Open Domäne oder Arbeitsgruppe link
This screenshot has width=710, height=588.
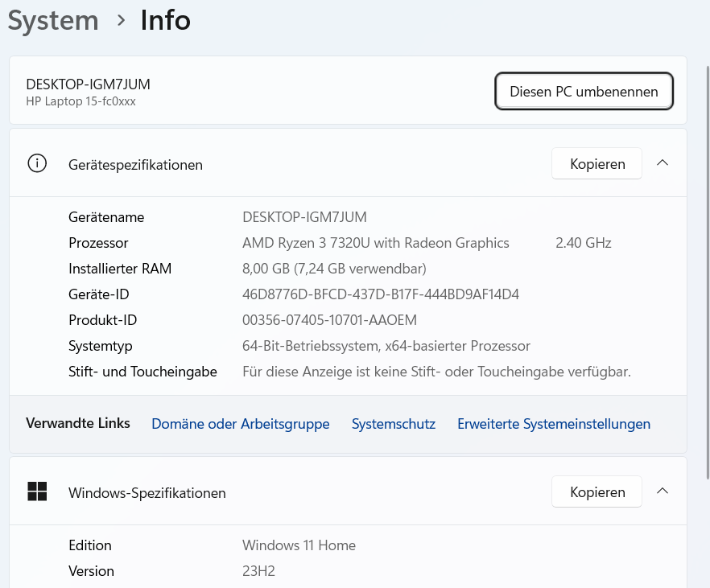241,424
